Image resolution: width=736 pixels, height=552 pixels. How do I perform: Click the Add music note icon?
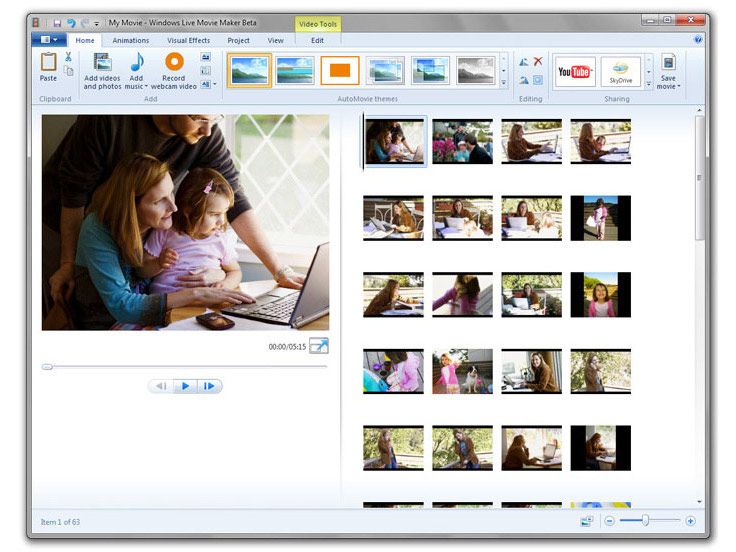(137, 62)
